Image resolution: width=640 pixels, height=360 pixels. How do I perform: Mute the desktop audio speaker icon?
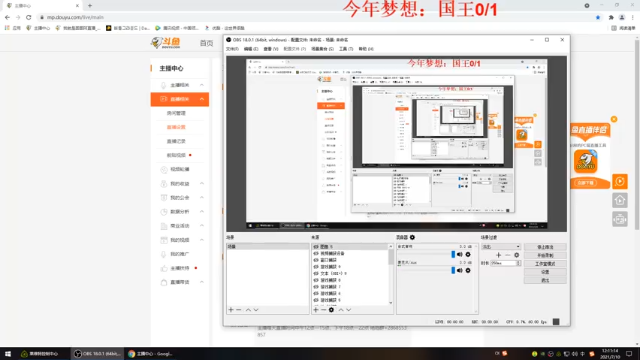click(x=460, y=254)
